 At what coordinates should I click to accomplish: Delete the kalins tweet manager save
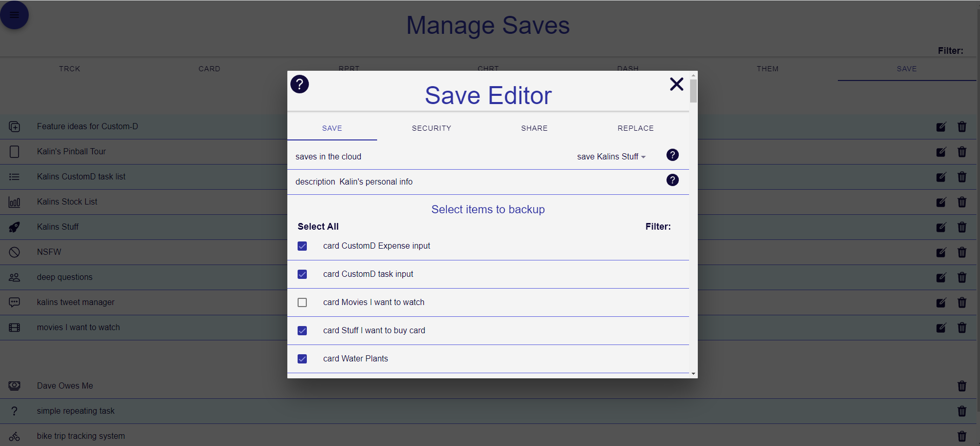[x=962, y=302]
